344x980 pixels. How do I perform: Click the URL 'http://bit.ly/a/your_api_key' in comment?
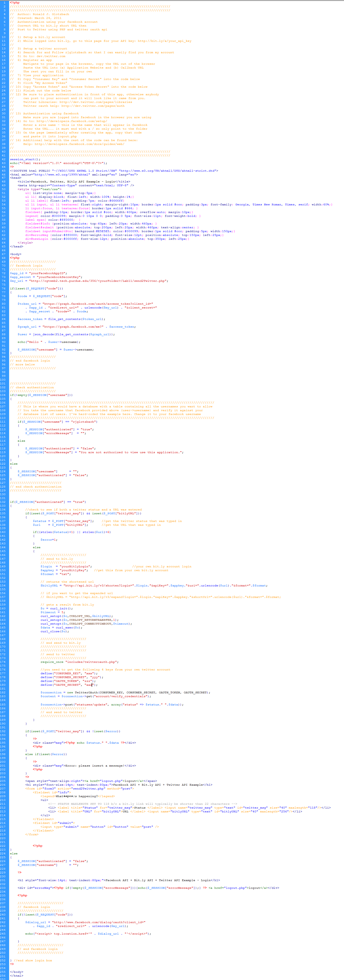(x=164, y=41)
